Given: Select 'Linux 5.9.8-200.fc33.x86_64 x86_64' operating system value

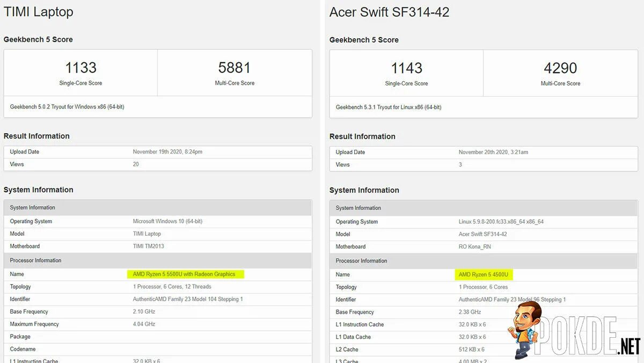Looking at the screenshot, I should [501, 222].
